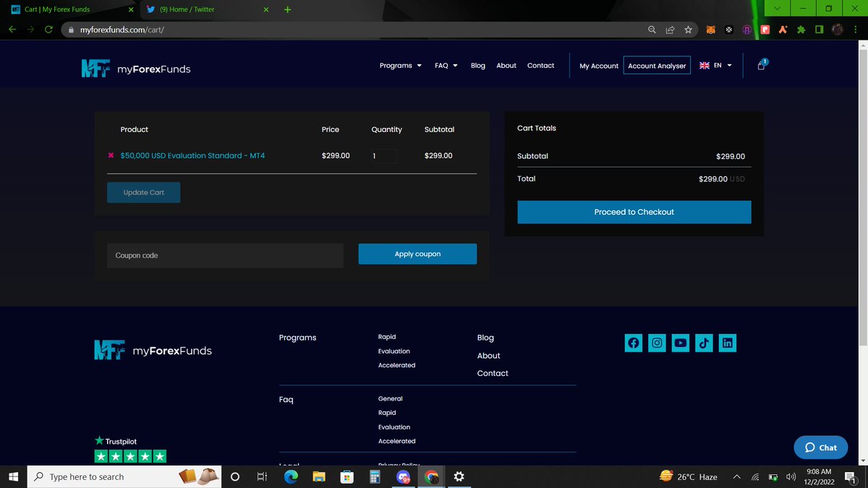Toggle the Chrome side panel icon

tap(819, 30)
